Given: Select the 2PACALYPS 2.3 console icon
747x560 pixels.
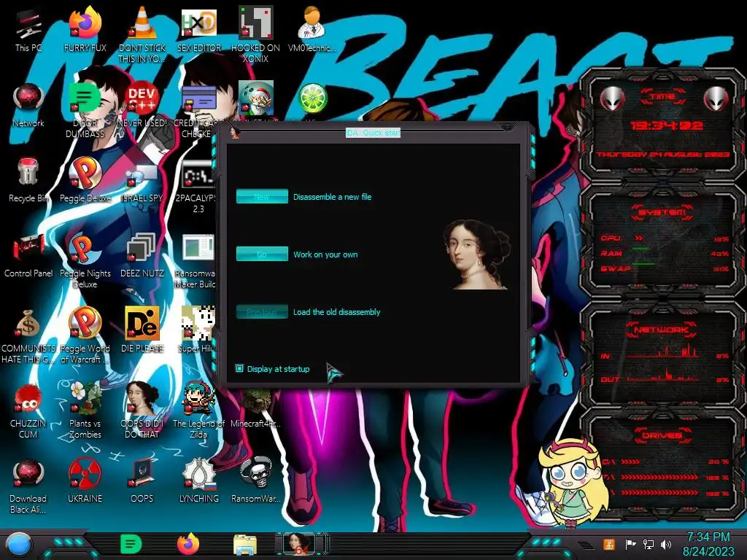Looking at the screenshot, I should tap(198, 187).
